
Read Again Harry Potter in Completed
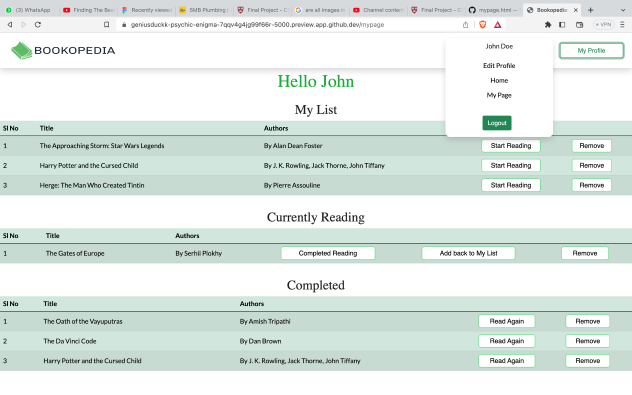click(507, 361)
